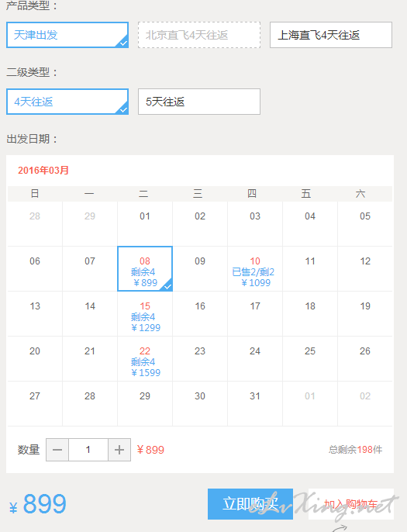The image size is (407, 532).
Task: Click calendar date 31
Action: coord(255,403)
